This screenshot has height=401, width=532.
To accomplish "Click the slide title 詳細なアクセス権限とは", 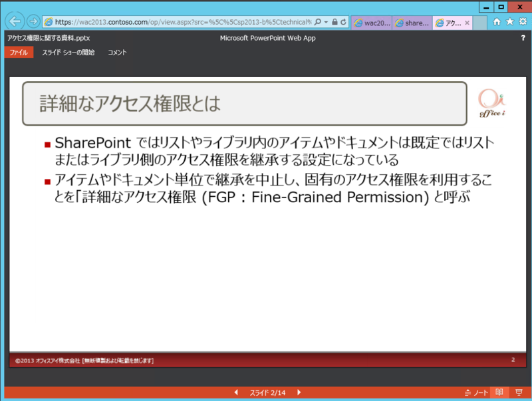I will [x=130, y=104].
